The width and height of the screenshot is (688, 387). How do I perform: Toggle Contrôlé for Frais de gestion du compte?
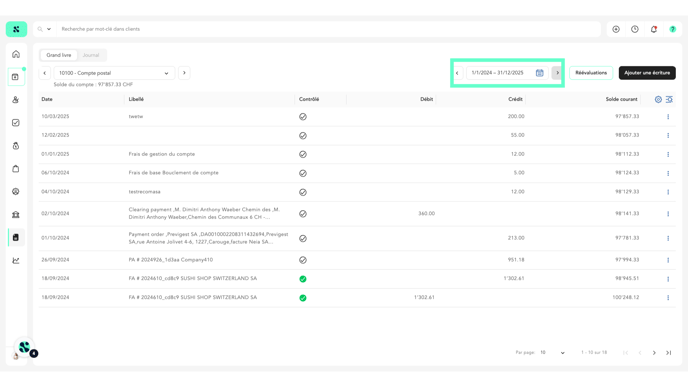point(303,154)
